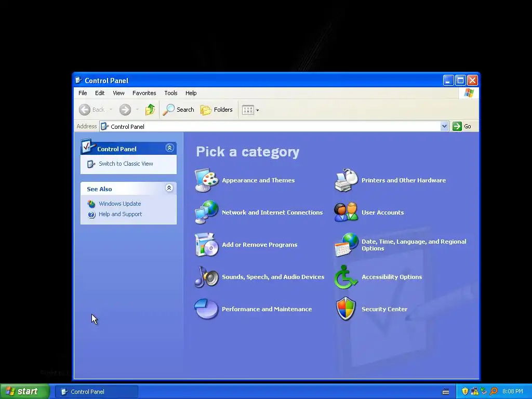Click the Windows Update globe icon in See Also
Viewport: 532px width, 399px height.
click(x=91, y=204)
